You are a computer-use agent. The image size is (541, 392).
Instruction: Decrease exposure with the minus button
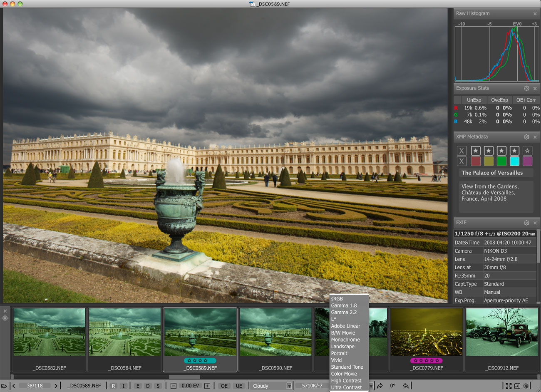coord(174,386)
